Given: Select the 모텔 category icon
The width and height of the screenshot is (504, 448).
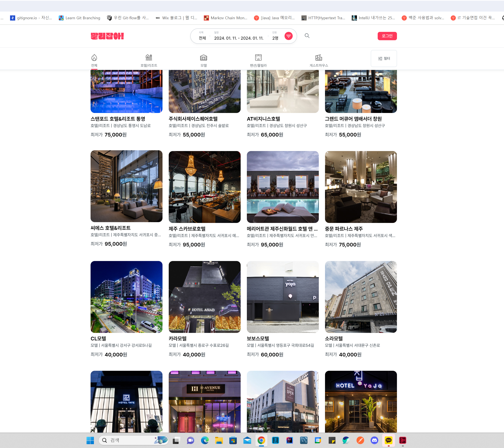Looking at the screenshot, I should [x=203, y=58].
